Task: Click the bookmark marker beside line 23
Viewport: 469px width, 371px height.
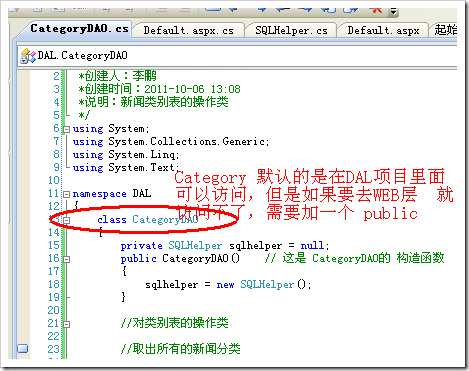Action: tap(22, 349)
